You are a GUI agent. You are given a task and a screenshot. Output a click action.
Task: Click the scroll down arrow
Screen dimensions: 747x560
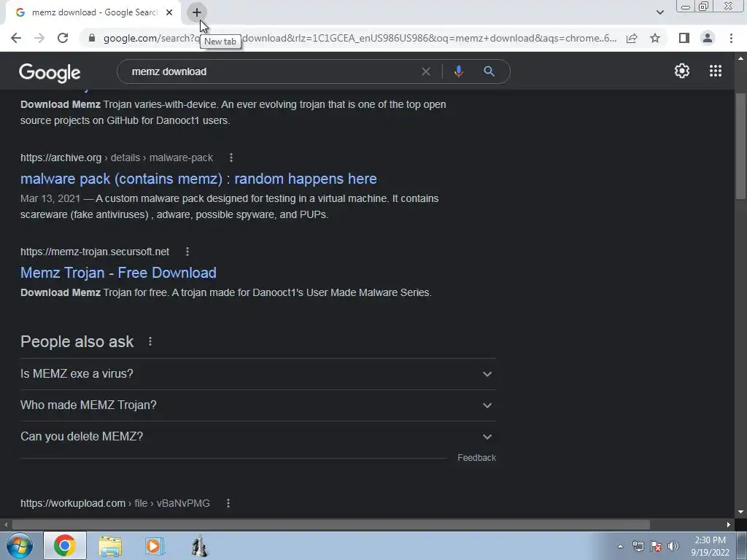[740, 512]
